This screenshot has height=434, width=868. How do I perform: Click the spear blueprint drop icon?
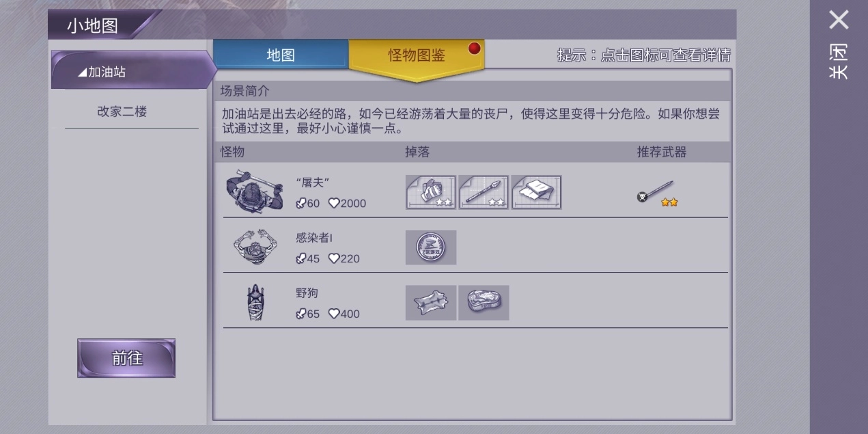click(x=484, y=192)
